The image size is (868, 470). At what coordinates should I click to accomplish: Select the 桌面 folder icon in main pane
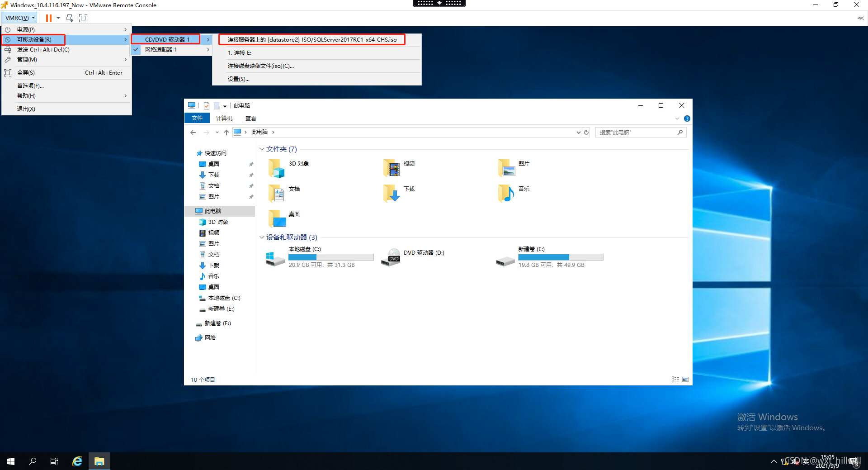pos(277,219)
